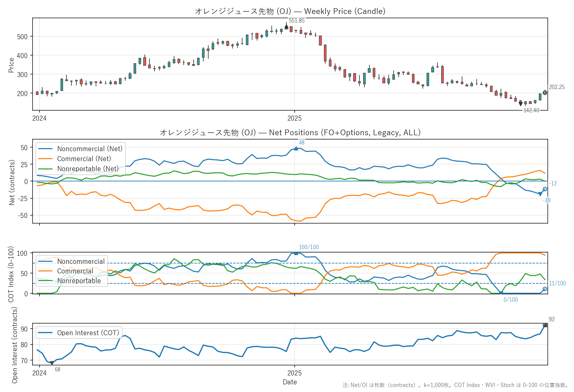574x392 pixels.
Task: Click the Open Interest low marker labeled 68
Action: pos(52,363)
